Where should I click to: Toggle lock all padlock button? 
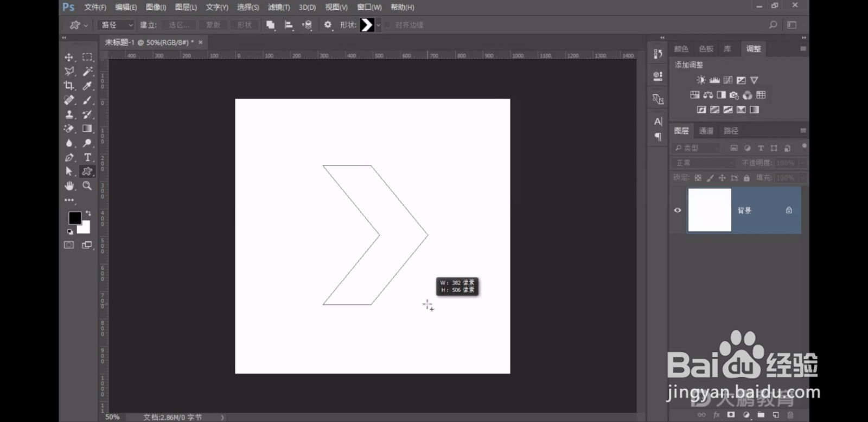(746, 178)
